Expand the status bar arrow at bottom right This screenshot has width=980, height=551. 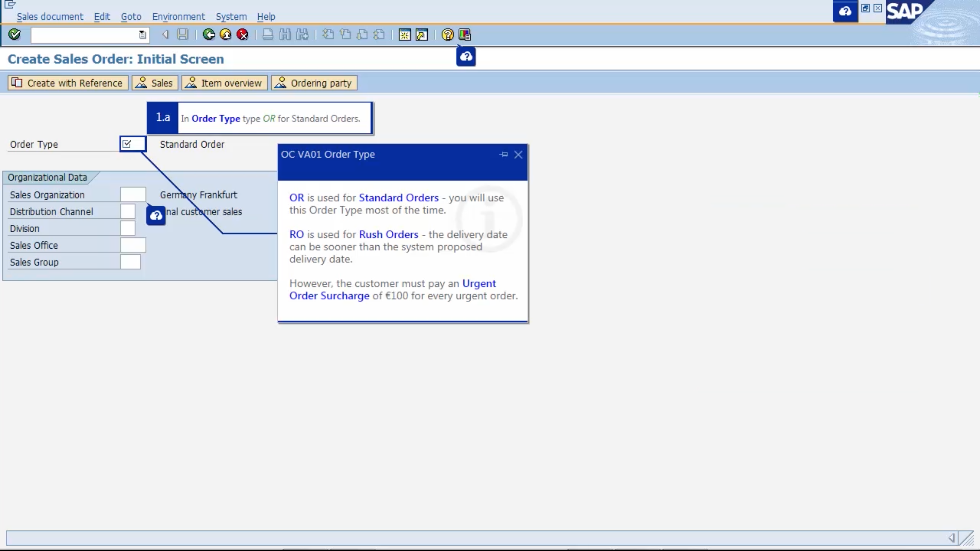[x=951, y=538]
